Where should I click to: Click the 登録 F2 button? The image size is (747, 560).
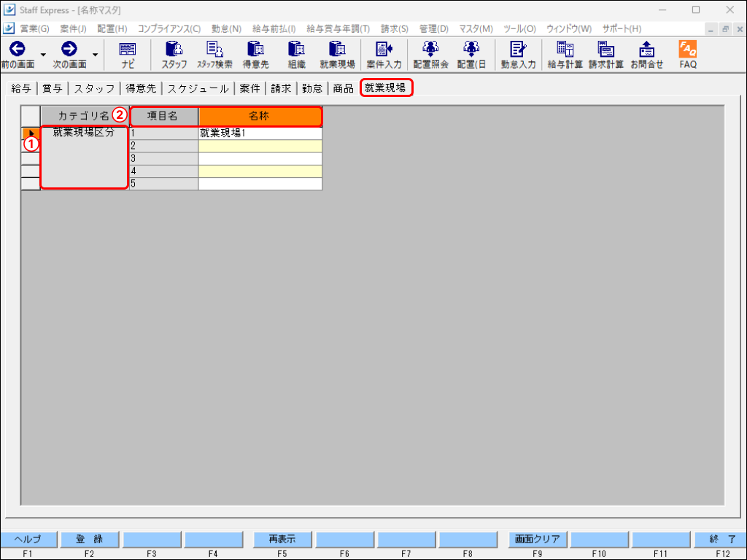tap(90, 539)
